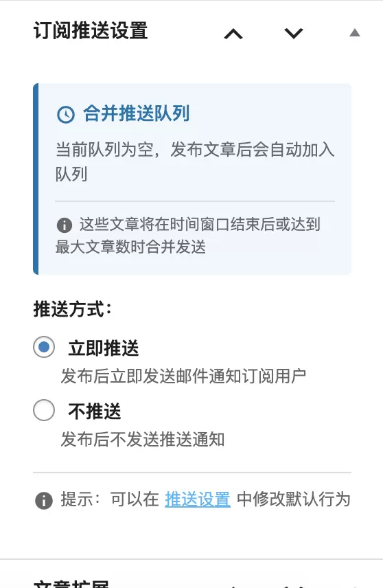Screen dimensions: 383x588
Task: Open the 推送设置 link
Action: pos(198,499)
